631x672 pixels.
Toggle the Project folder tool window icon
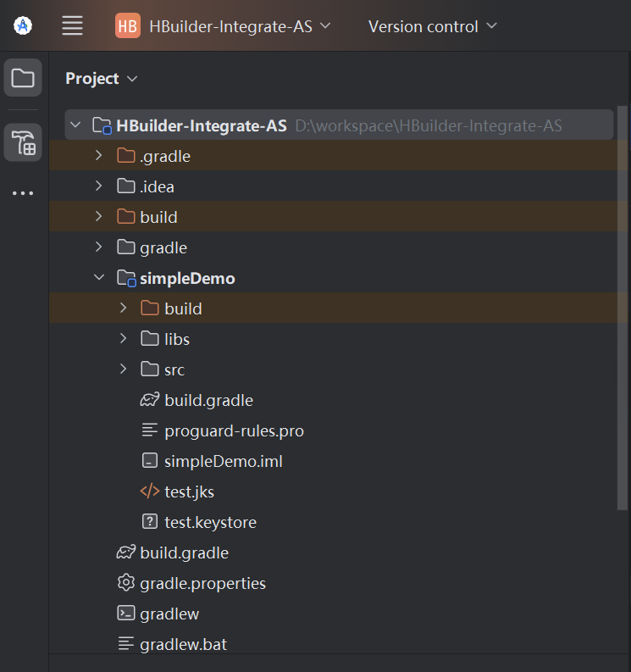tap(23, 78)
